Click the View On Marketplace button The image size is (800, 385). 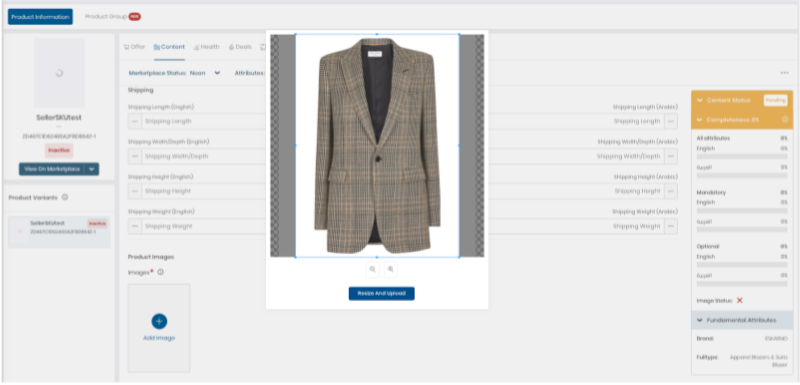click(53, 169)
